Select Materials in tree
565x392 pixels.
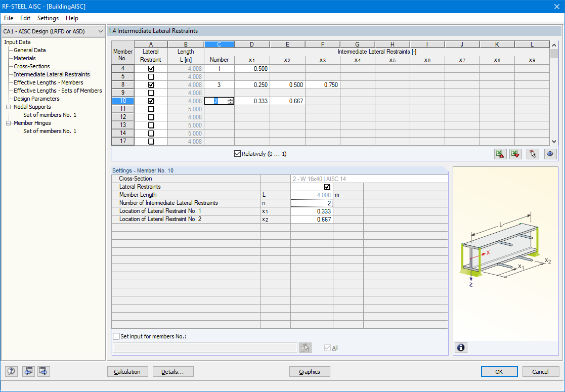[x=24, y=58]
